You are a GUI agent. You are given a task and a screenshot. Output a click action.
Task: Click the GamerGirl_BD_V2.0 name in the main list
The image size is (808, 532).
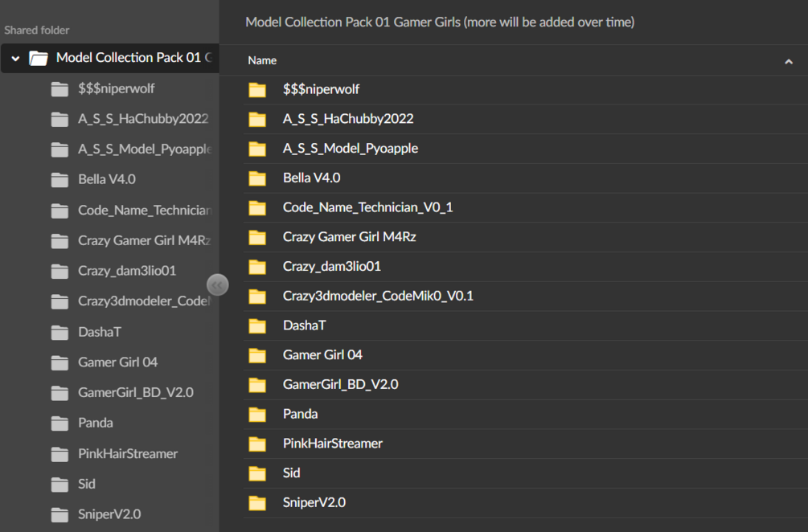click(x=340, y=385)
